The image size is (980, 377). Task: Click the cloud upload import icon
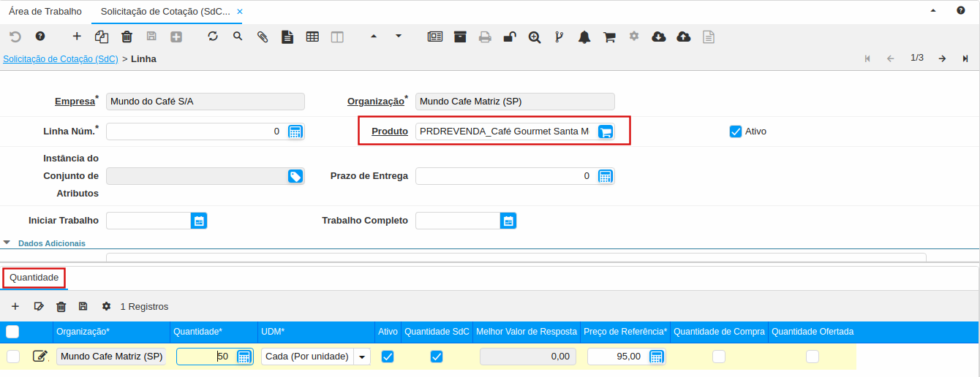(684, 37)
